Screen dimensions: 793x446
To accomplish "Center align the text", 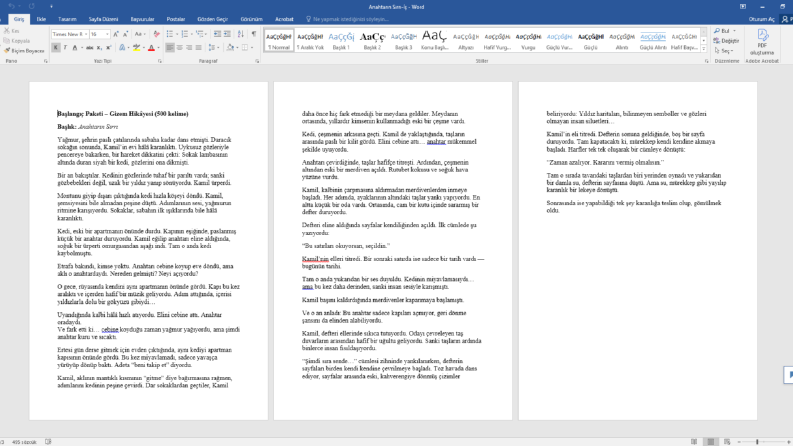I will [x=179, y=48].
